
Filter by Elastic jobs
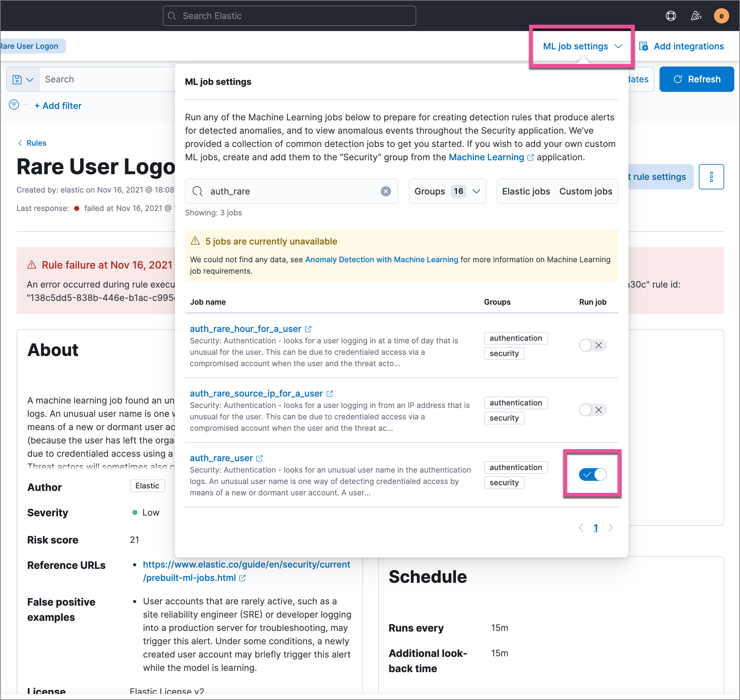tap(526, 191)
